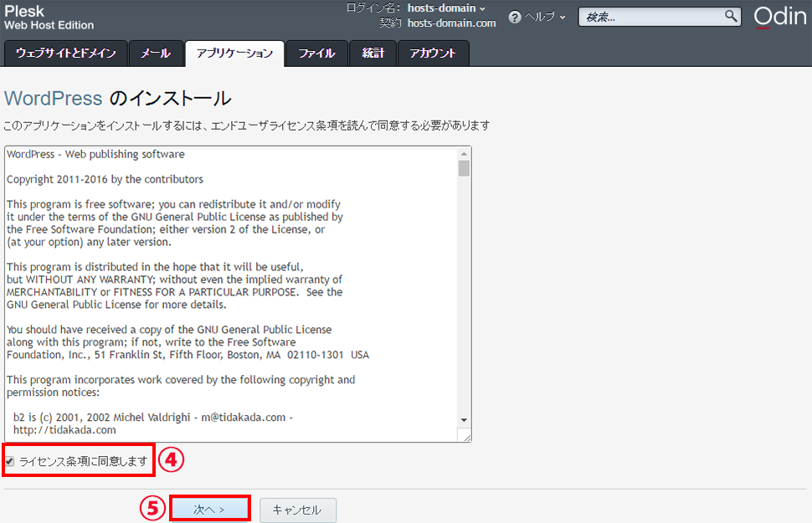The width and height of the screenshot is (812, 523).
Task: Click the text 'Copyright 2011-2016 by the contributors'
Action: tap(105, 180)
